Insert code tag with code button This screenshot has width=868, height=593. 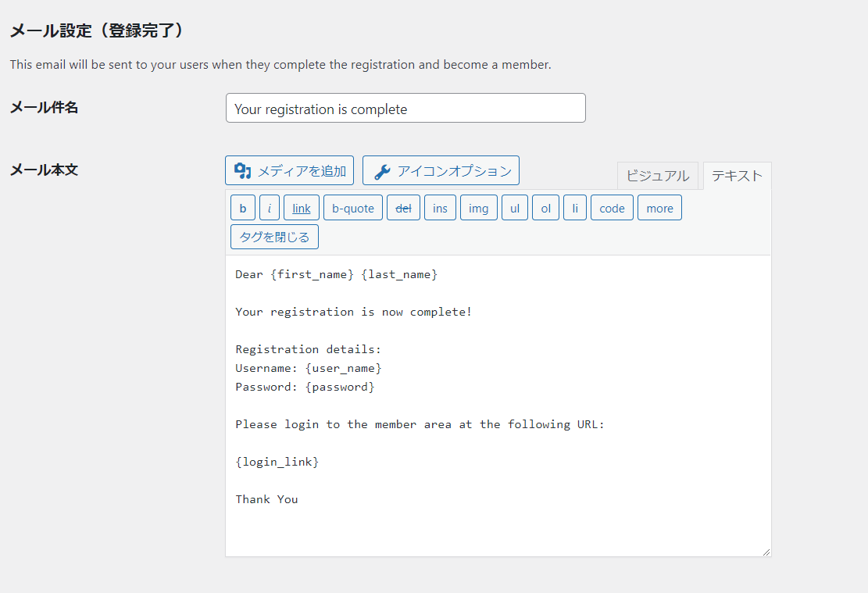612,208
